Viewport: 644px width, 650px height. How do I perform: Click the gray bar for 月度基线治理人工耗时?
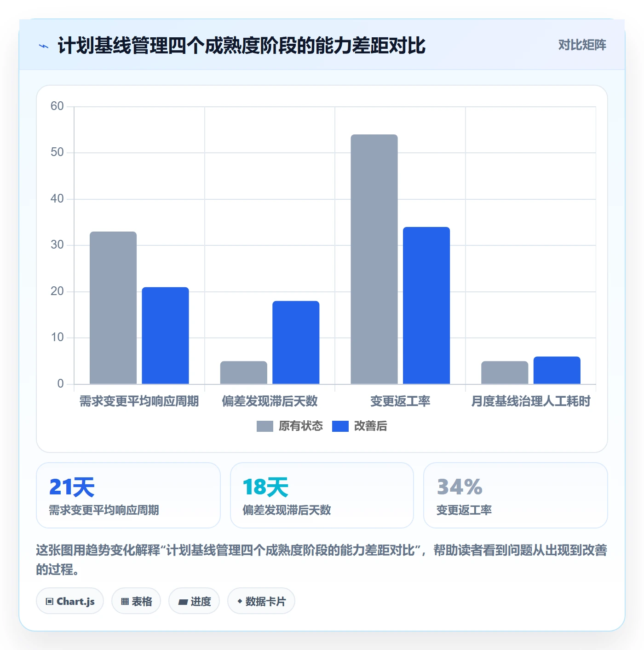[505, 372]
